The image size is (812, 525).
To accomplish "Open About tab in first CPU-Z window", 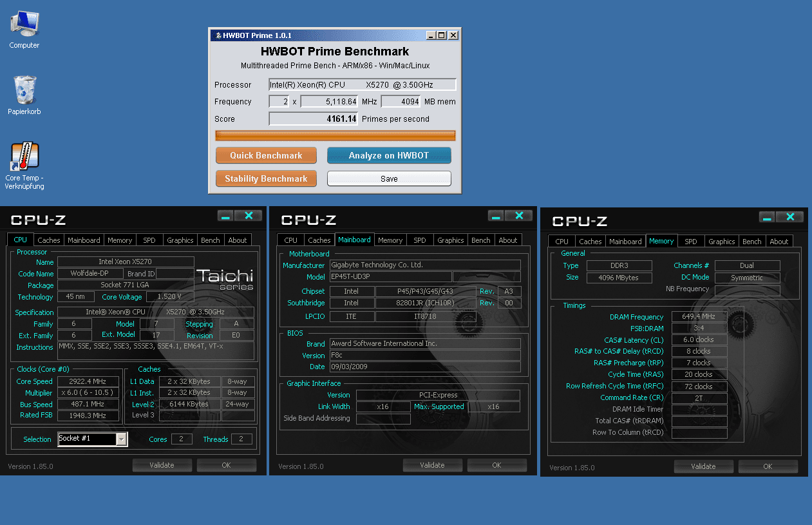I will click(238, 240).
